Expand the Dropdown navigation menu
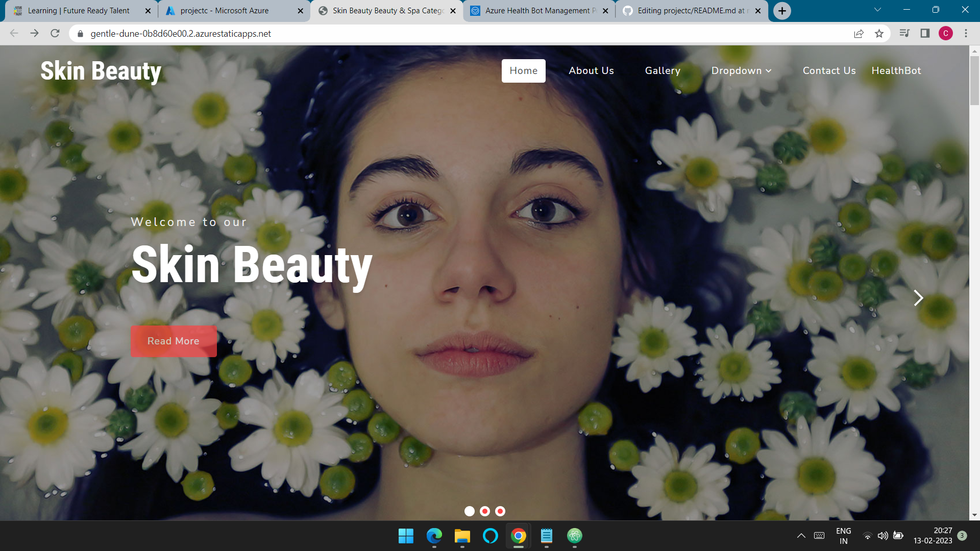The width and height of the screenshot is (980, 551). click(741, 71)
